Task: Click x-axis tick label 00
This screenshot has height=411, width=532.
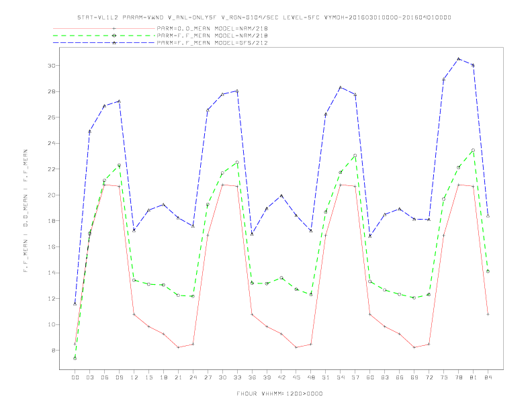Action: coord(75,377)
